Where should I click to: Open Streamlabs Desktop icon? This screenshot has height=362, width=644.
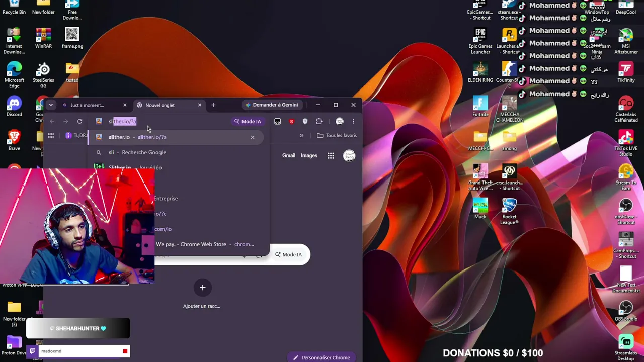(x=626, y=348)
